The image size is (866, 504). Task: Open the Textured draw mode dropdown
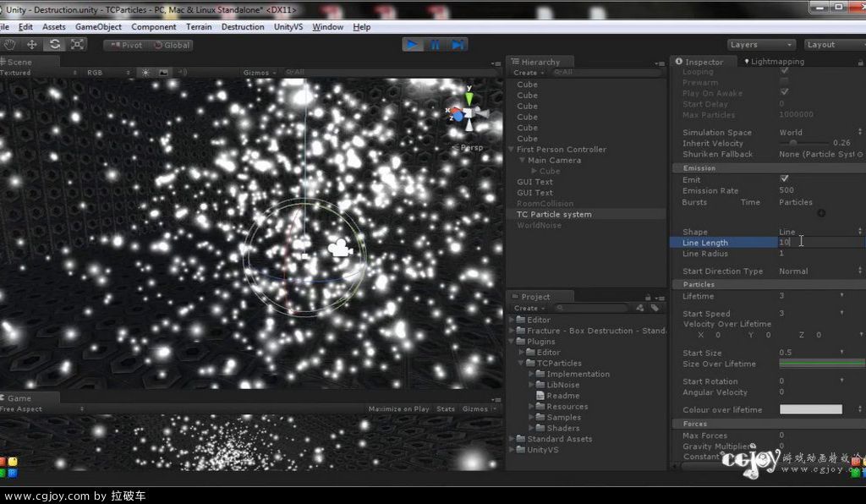point(39,73)
